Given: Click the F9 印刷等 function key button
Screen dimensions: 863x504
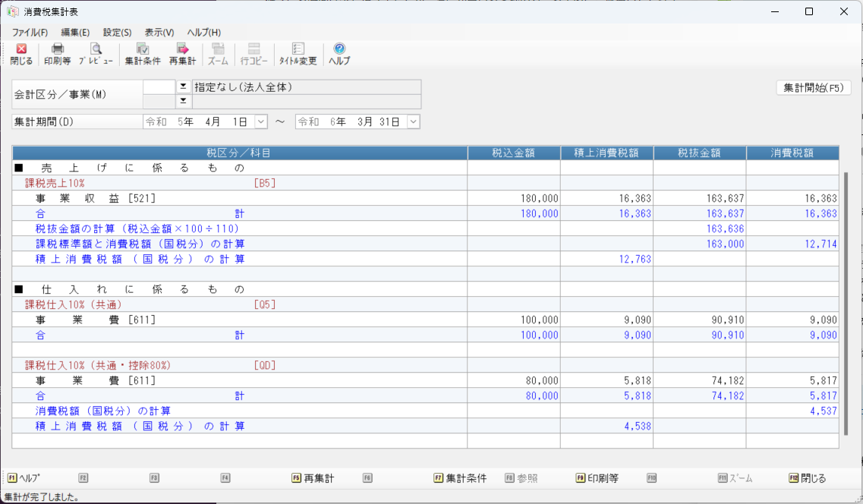Looking at the screenshot, I should coord(597,478).
